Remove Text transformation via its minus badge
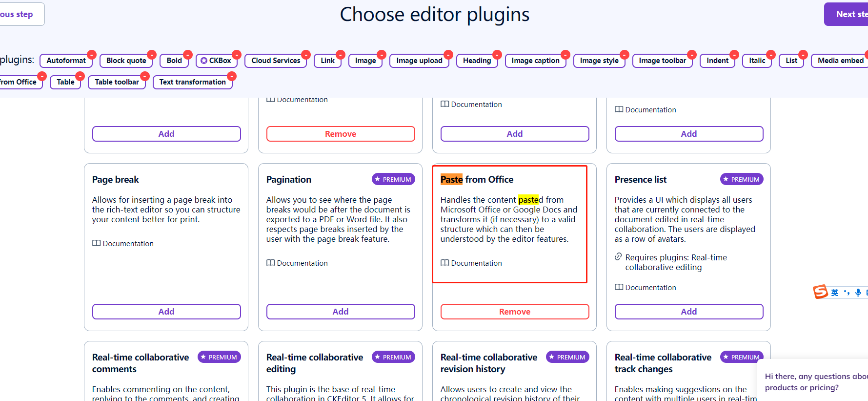The width and height of the screenshot is (868, 401). pos(232,76)
